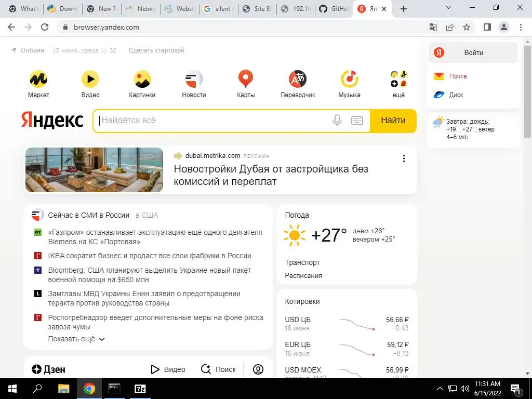
Task: Switch to the GitHub tab
Action: pos(334,9)
